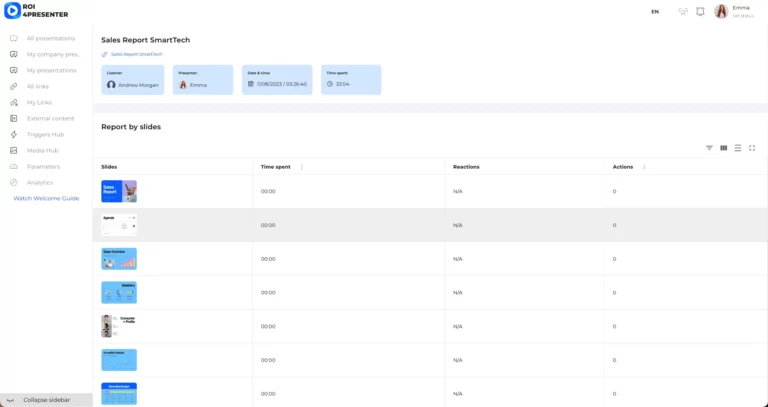The width and height of the screenshot is (768, 407).
Task: Switch language with EN selector
Action: 655,12
